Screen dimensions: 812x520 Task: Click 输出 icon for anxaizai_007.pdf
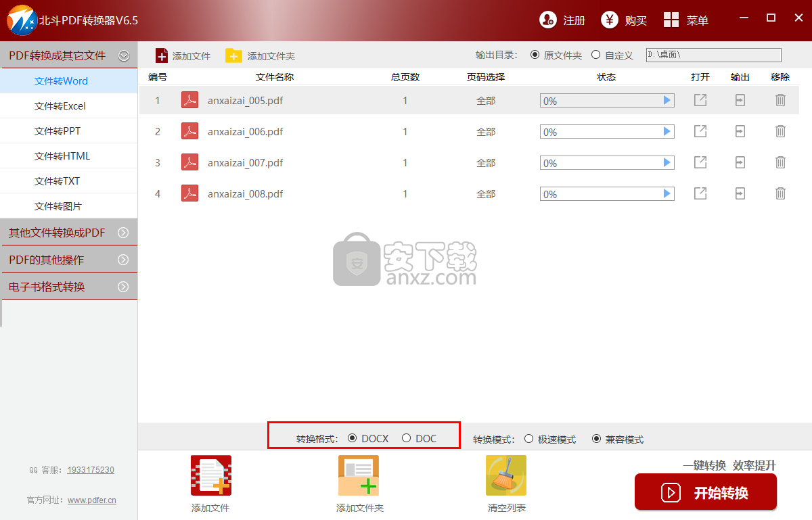pyautogui.click(x=740, y=162)
